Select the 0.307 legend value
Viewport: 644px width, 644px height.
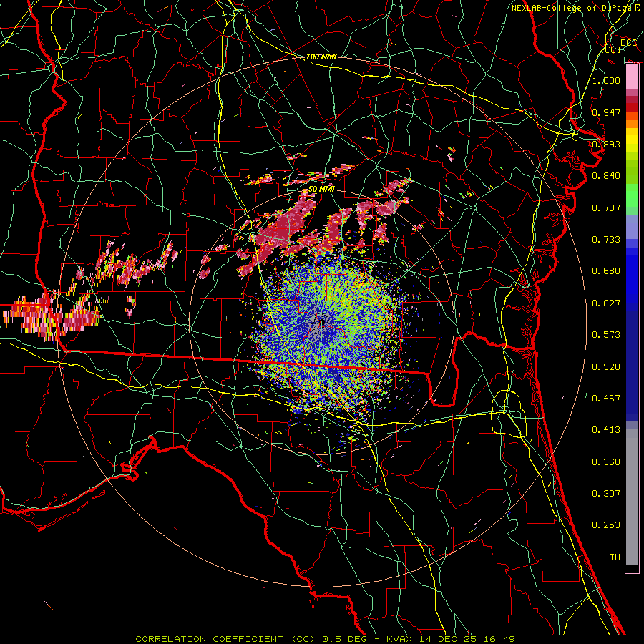tap(606, 494)
